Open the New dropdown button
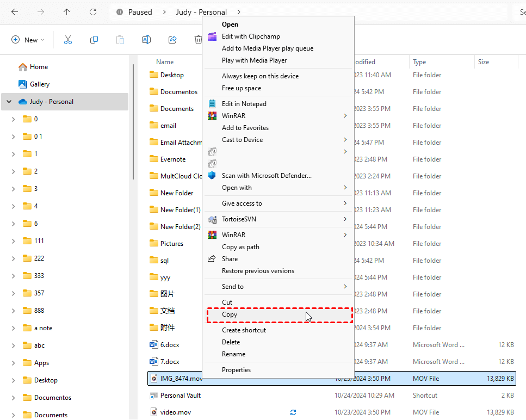This screenshot has width=526, height=420. pyautogui.click(x=28, y=40)
